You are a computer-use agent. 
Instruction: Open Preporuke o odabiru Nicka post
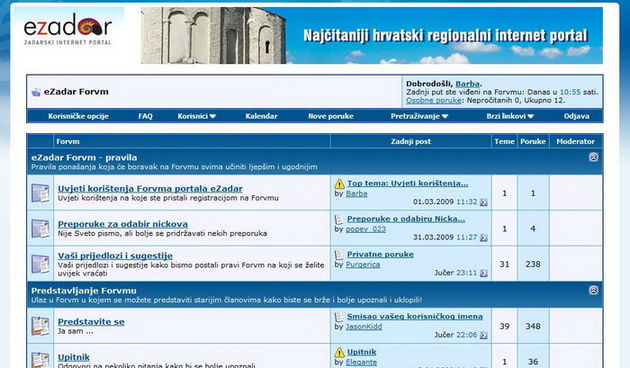pyautogui.click(x=406, y=219)
